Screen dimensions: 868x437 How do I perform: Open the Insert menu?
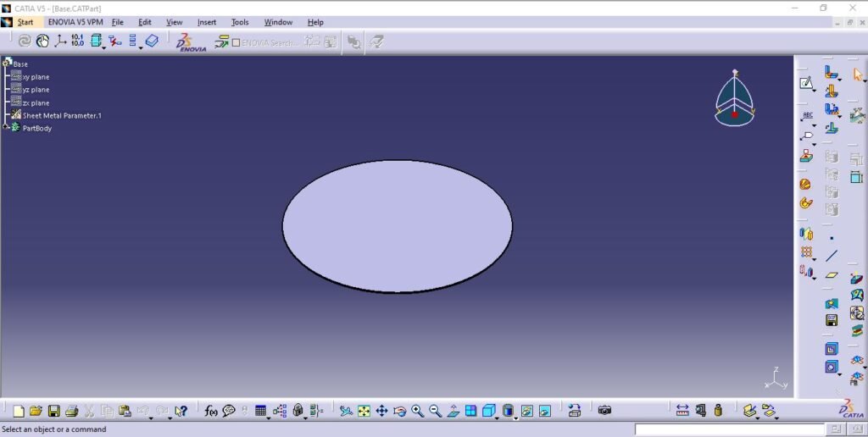(207, 22)
